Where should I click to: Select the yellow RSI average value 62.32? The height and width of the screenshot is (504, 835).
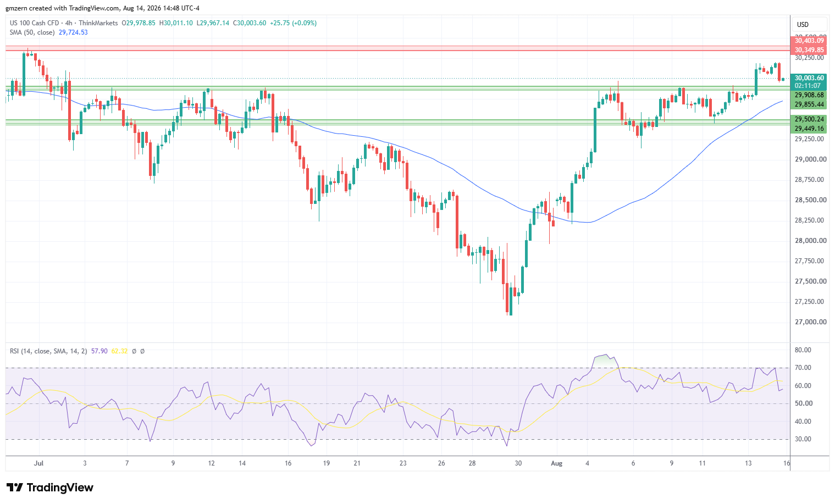[119, 351]
